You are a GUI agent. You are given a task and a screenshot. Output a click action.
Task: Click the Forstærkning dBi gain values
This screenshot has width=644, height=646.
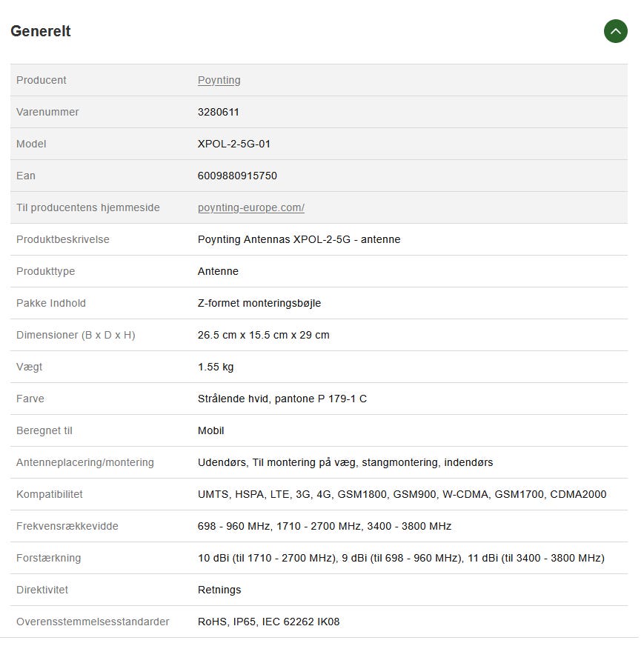pyautogui.click(x=400, y=558)
